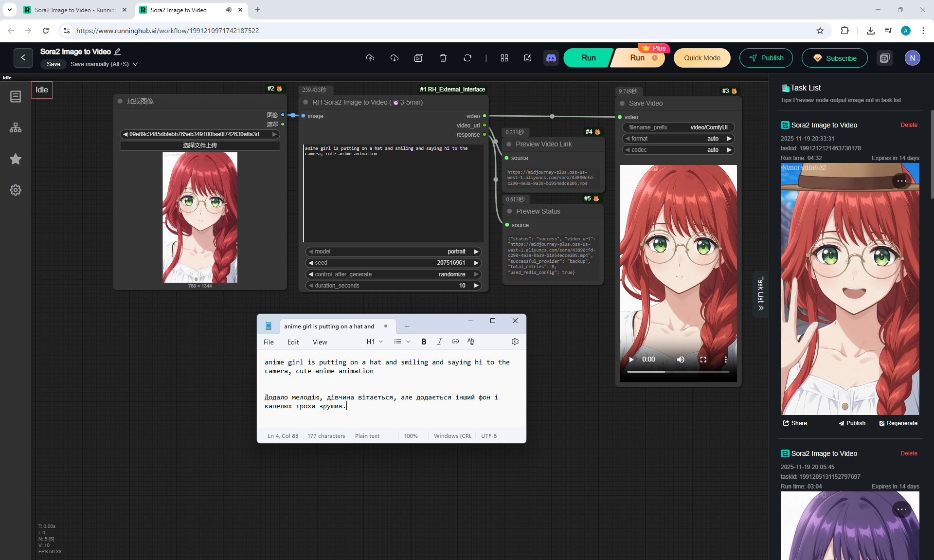Open settings gear in left sidebar
Viewport: 934px width, 560px height.
16,190
